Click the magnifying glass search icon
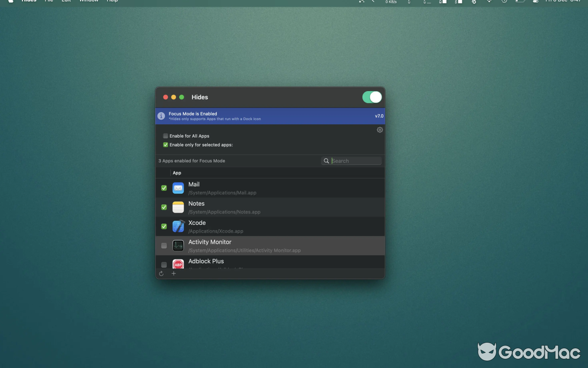588x368 pixels. tap(326, 161)
